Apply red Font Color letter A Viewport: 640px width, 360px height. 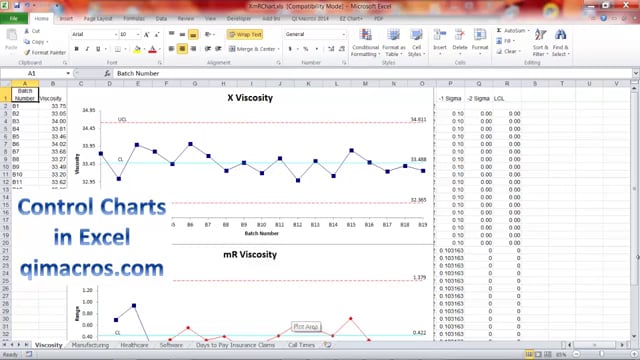coord(152,49)
